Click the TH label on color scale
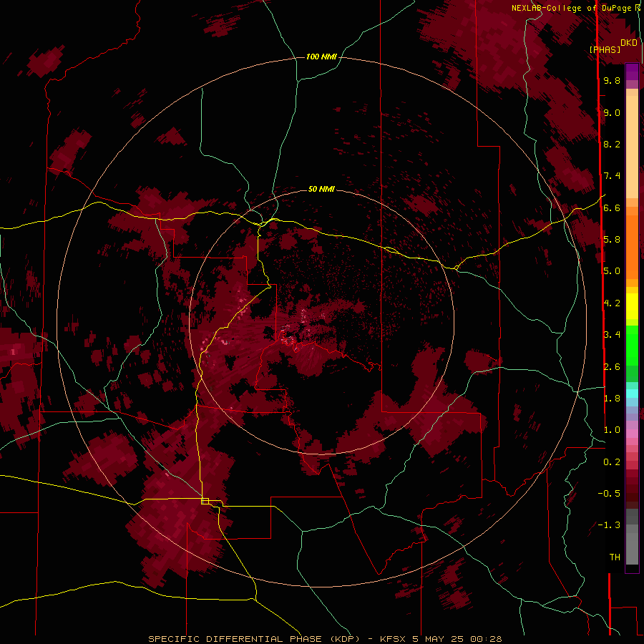 tap(615, 557)
